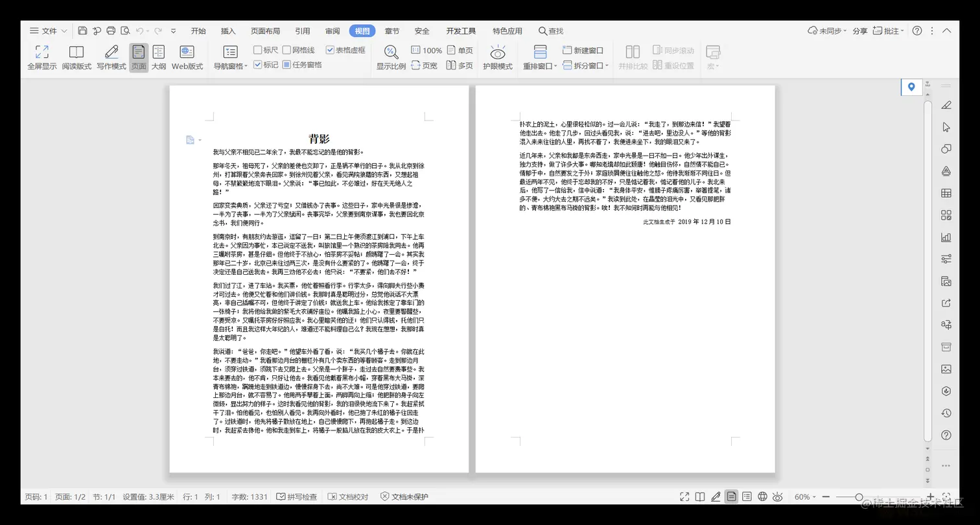Click the Share (分享) button

tap(859, 30)
